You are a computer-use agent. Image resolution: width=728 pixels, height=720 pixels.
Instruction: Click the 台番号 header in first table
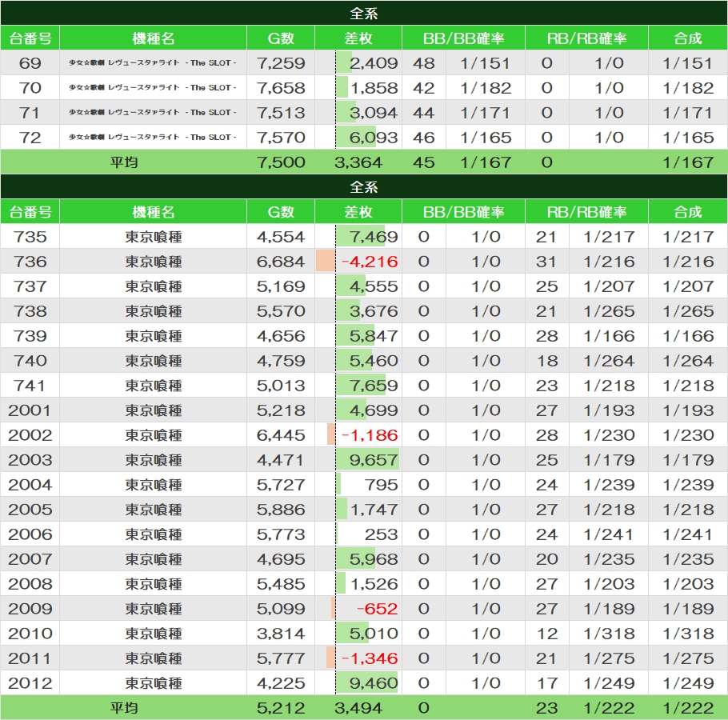click(30, 38)
